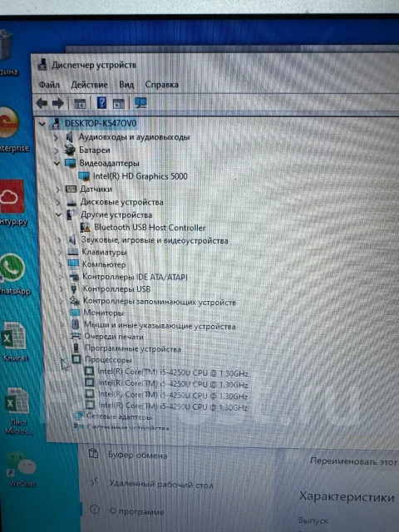
Task: Open the Recycle Bin on desktop
Action: [7, 52]
